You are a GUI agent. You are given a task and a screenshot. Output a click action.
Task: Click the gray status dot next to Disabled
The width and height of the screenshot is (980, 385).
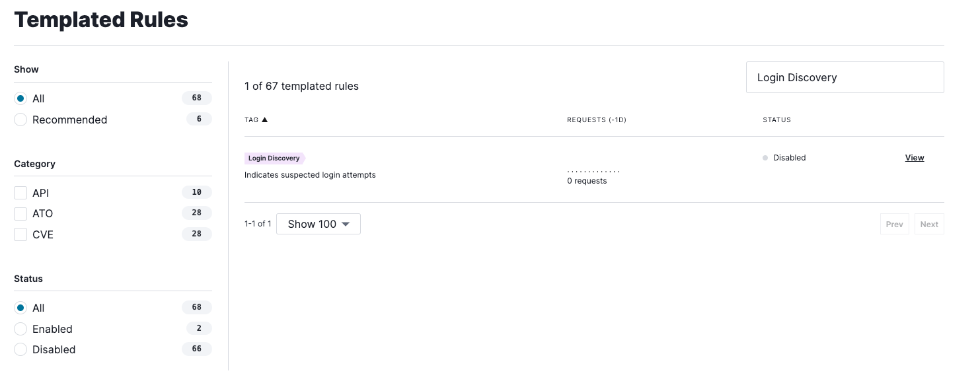click(x=765, y=158)
